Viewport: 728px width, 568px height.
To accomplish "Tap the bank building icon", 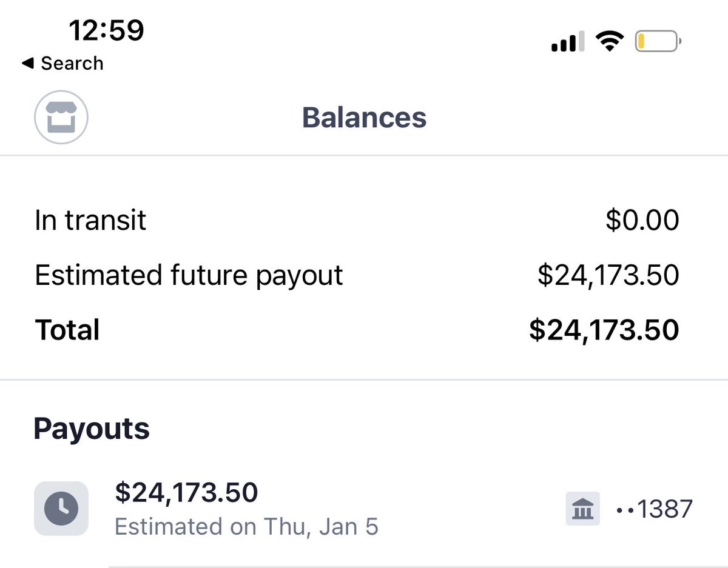I will 583,508.
